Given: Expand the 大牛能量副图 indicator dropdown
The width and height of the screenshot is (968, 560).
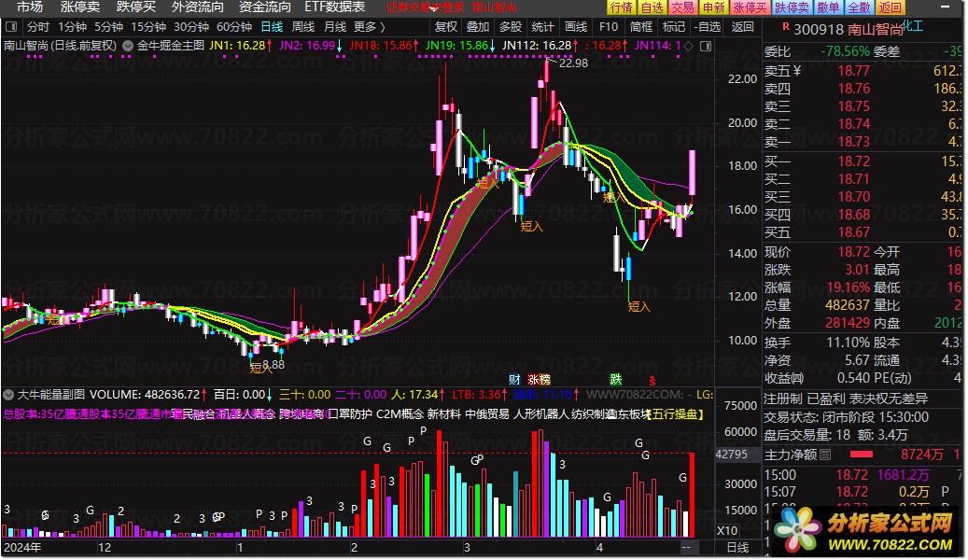Looking at the screenshot, I should 8,395.
